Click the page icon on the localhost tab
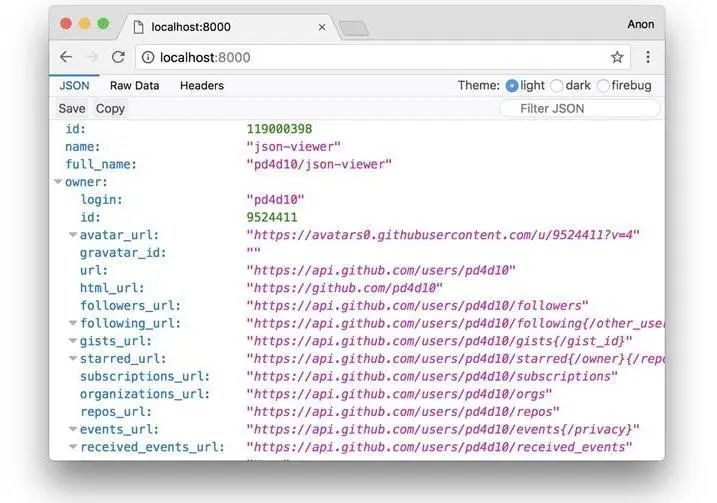717x503 pixels. tap(138, 27)
